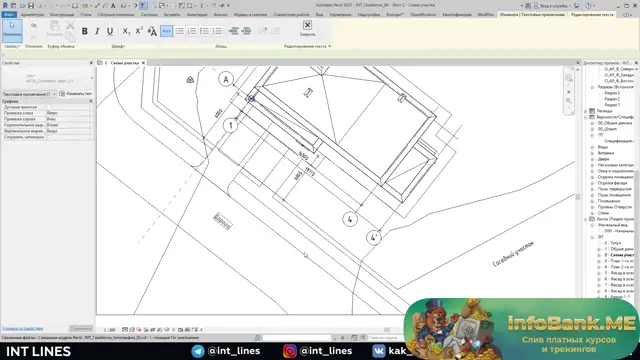Click the highlighted no-list paragraph option
640x360 pixels.
[167, 31]
